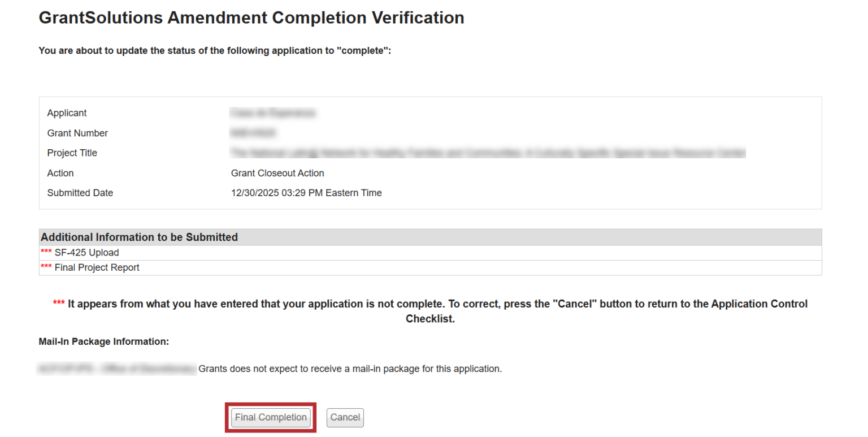Click the SF-425 Upload item
This screenshot has width=868, height=437.
pos(86,253)
